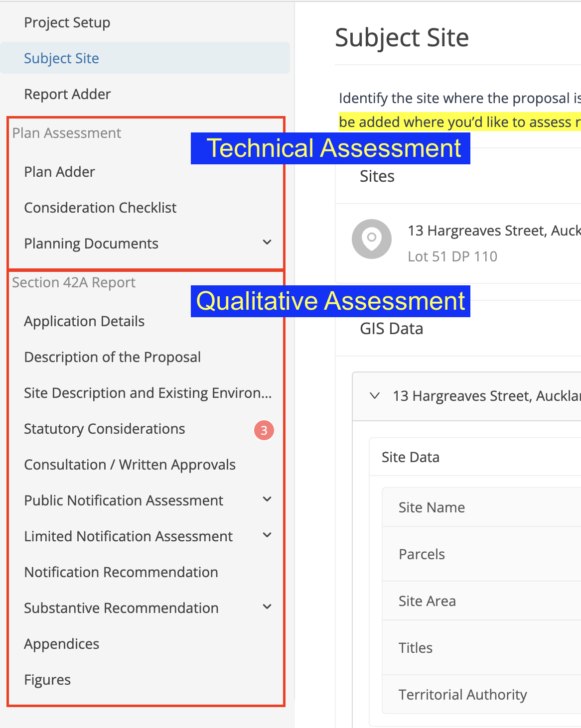The height and width of the screenshot is (728, 581).
Task: Go to Plan Adder
Action: [59, 172]
